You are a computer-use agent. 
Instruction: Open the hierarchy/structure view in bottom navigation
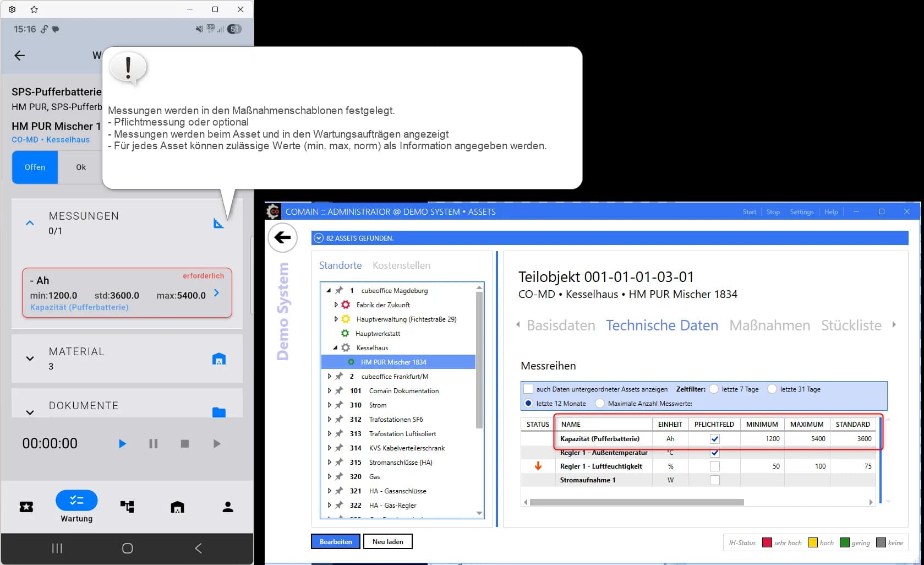click(127, 507)
